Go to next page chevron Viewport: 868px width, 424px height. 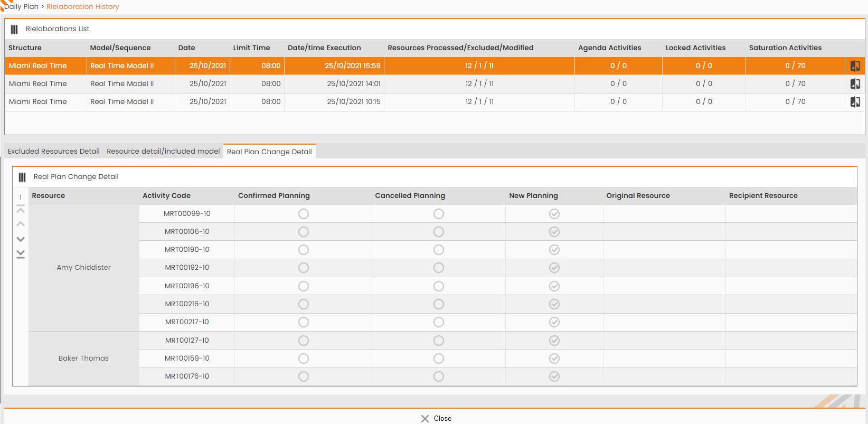21,239
